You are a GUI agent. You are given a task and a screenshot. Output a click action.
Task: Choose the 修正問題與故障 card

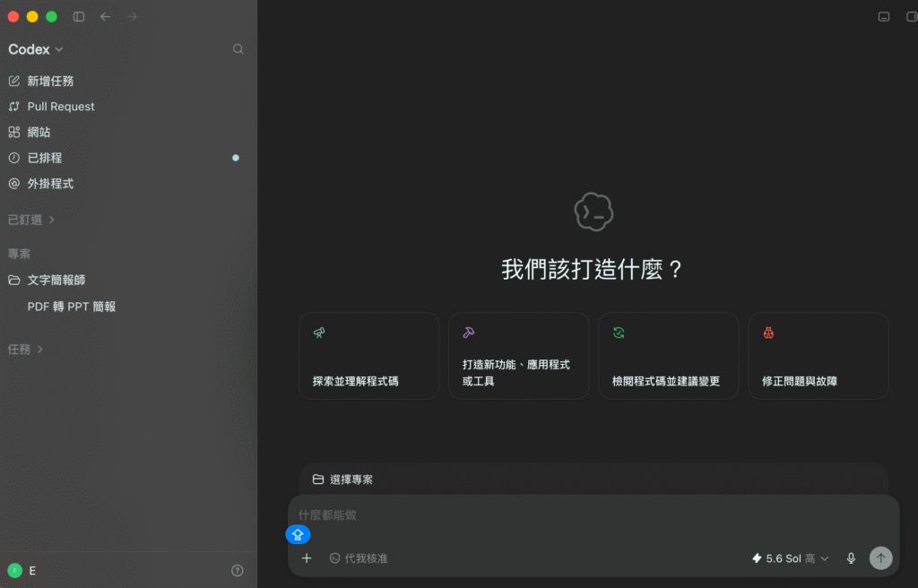(818, 356)
